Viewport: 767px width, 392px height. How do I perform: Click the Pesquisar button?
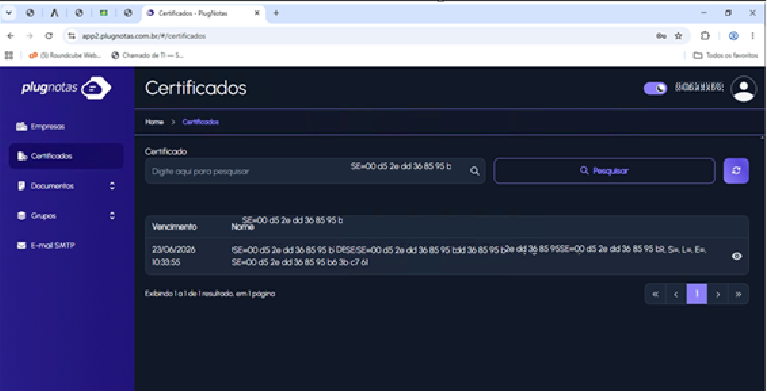point(604,171)
